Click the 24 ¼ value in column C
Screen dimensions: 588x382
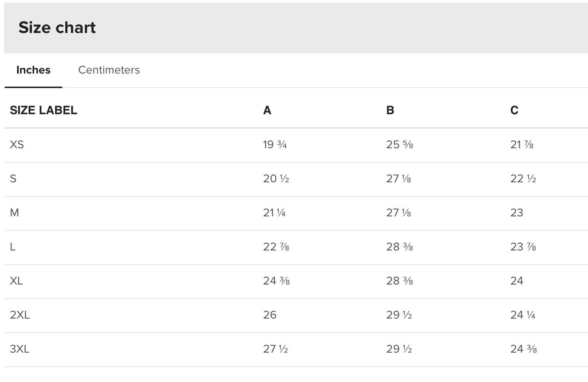click(523, 315)
